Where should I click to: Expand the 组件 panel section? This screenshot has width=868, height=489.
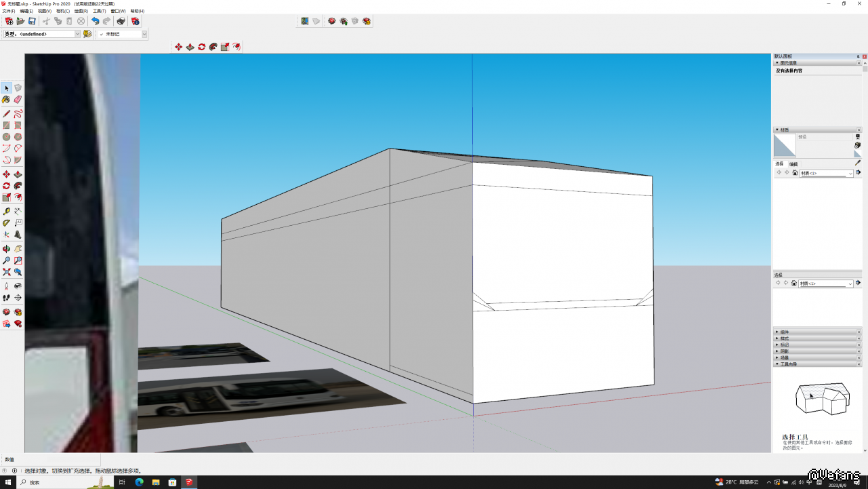coord(784,332)
